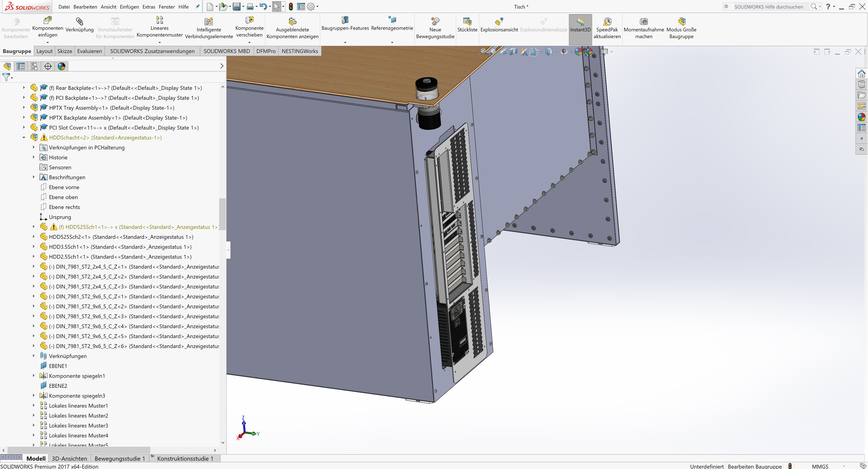The width and height of the screenshot is (868, 469).
Task: Open the Einfügen menu
Action: [x=129, y=7]
